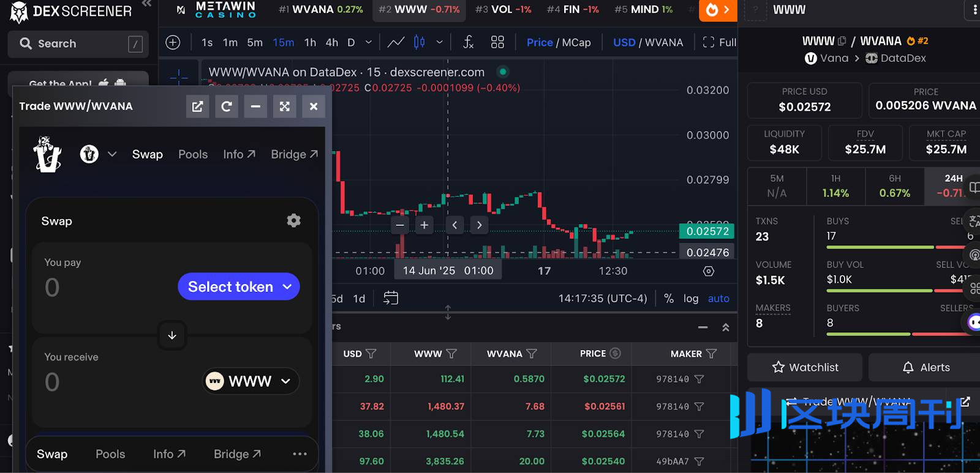Reload the trade widget
980x473 pixels.
[227, 106]
